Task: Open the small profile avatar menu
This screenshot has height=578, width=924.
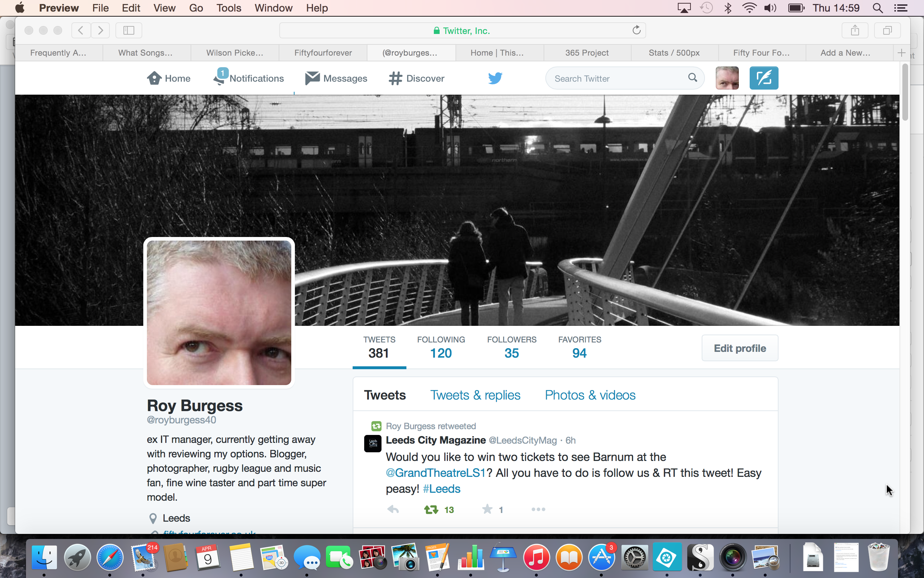Action: click(727, 78)
